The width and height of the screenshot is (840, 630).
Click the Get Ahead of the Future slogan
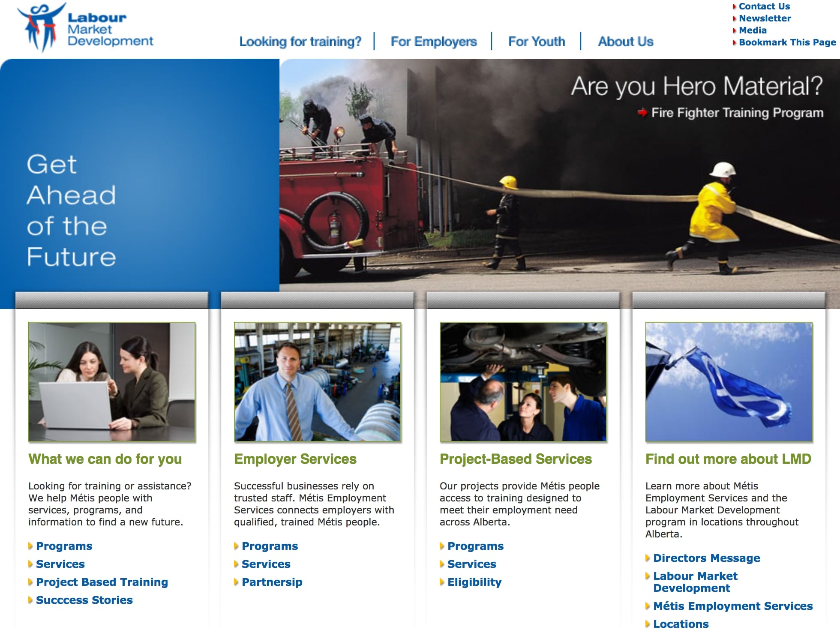71,210
